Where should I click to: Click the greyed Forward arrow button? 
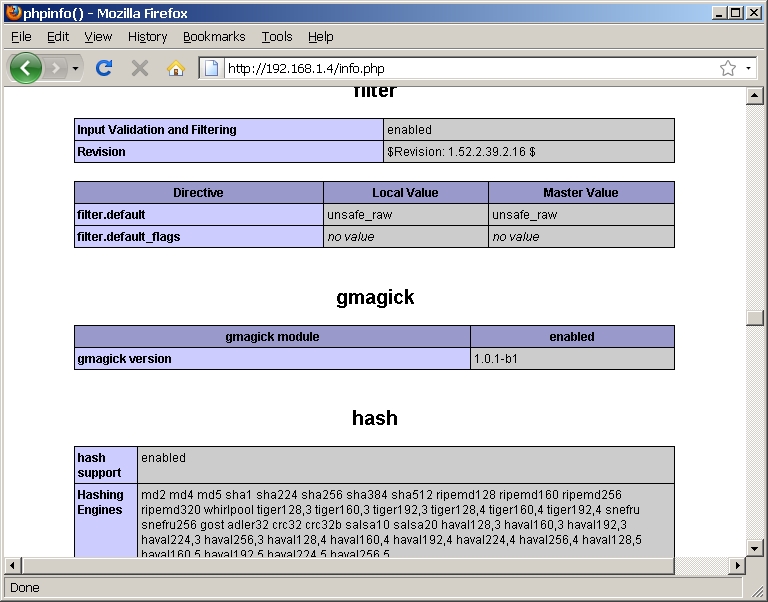(56, 68)
